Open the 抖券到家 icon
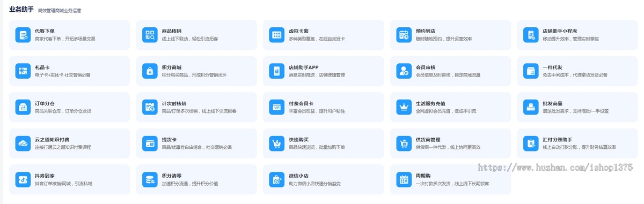The height and width of the screenshot is (204, 644). 23,179
